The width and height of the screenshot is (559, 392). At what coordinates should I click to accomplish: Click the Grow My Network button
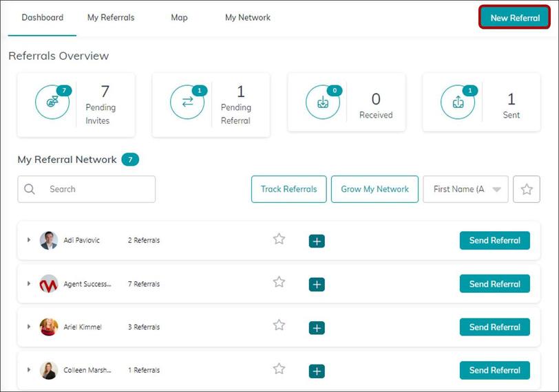click(375, 189)
